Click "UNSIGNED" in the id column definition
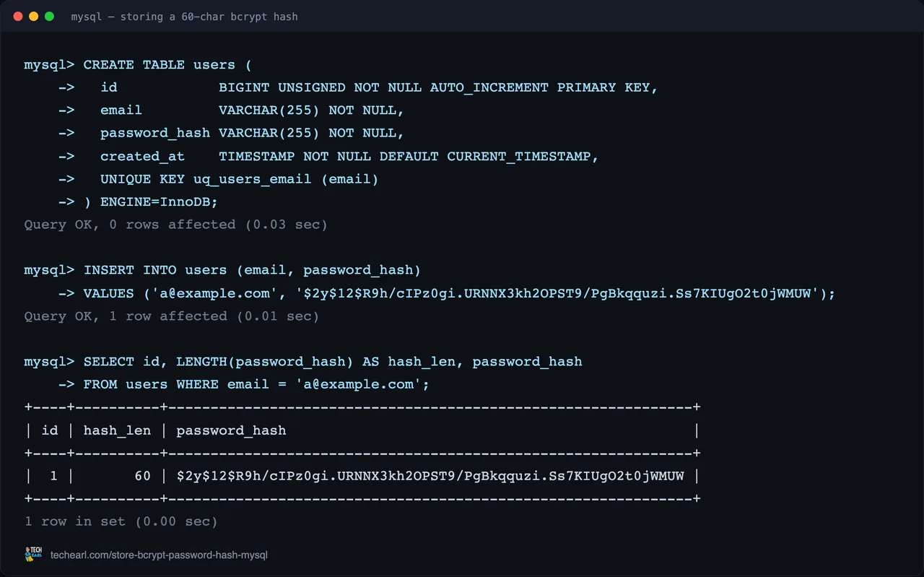The width and height of the screenshot is (924, 577). (x=312, y=87)
